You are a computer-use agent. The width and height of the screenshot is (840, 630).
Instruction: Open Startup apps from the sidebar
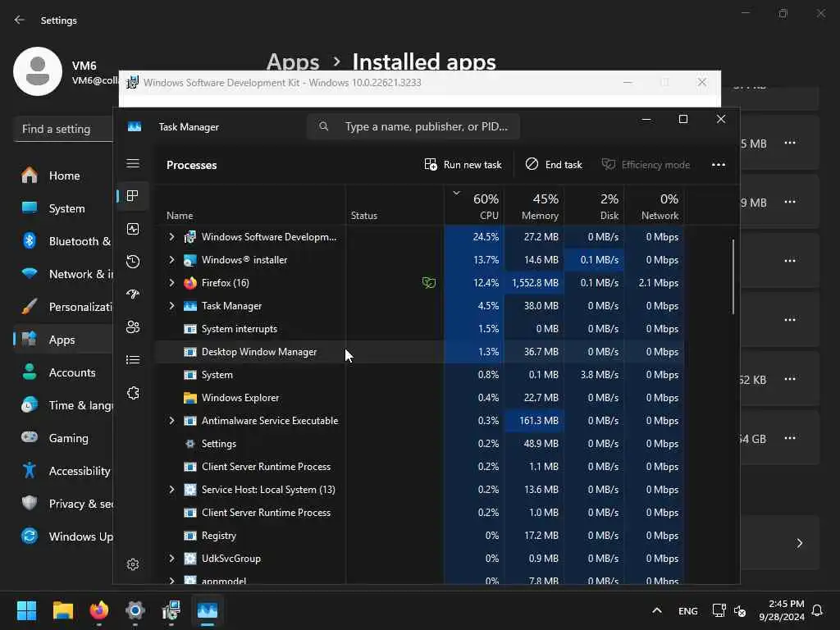tap(133, 294)
